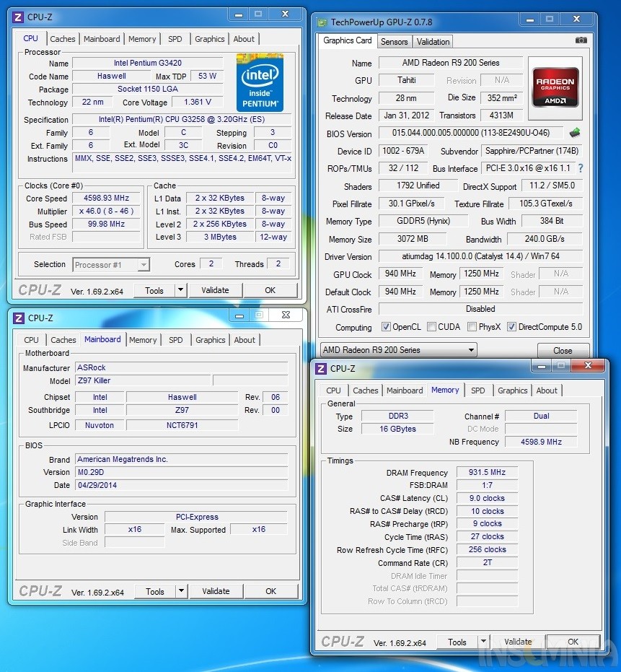Click the Level 3 cache value 3 MBytes
The height and width of the screenshot is (672, 621).
(220, 237)
